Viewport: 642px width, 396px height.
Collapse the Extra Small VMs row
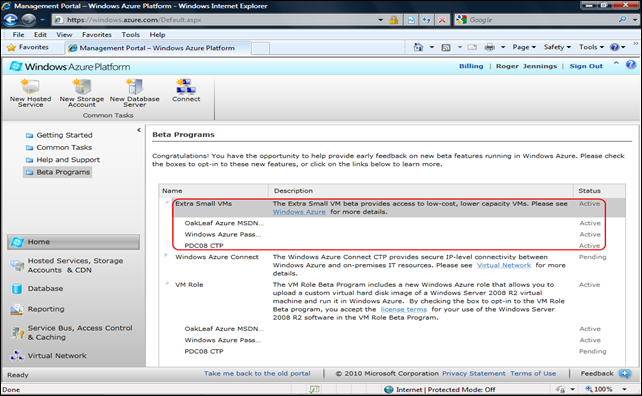tap(167, 202)
